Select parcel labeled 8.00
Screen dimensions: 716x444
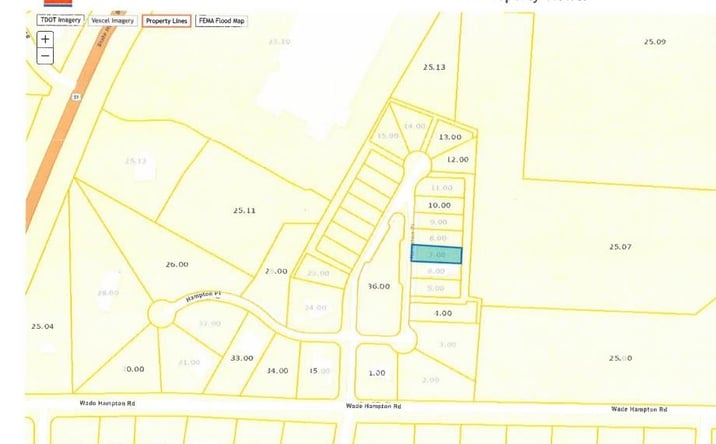438,238
